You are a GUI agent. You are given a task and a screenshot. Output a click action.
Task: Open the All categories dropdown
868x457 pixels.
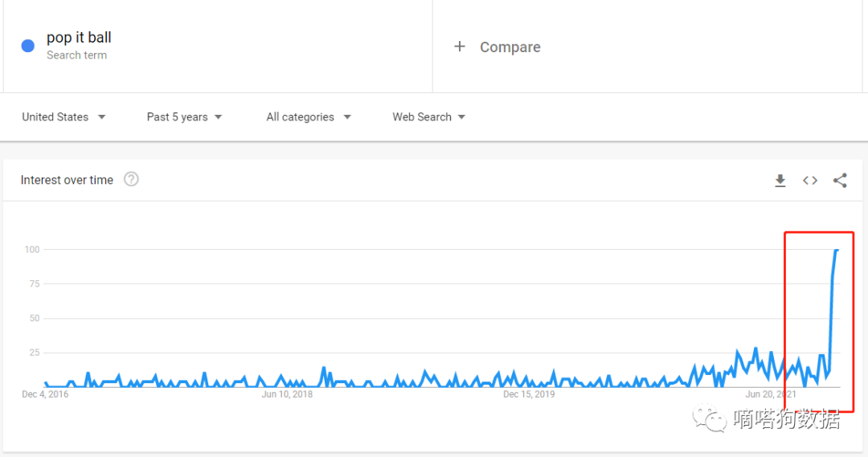coord(309,117)
